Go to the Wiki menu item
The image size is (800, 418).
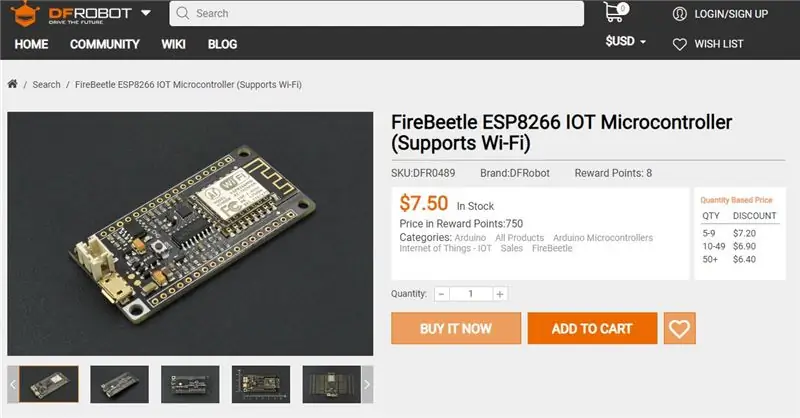click(x=173, y=44)
